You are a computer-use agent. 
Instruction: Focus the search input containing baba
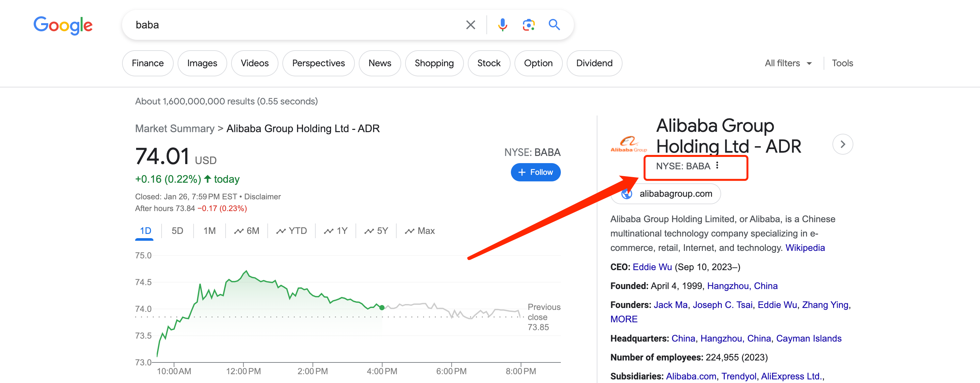(297, 25)
